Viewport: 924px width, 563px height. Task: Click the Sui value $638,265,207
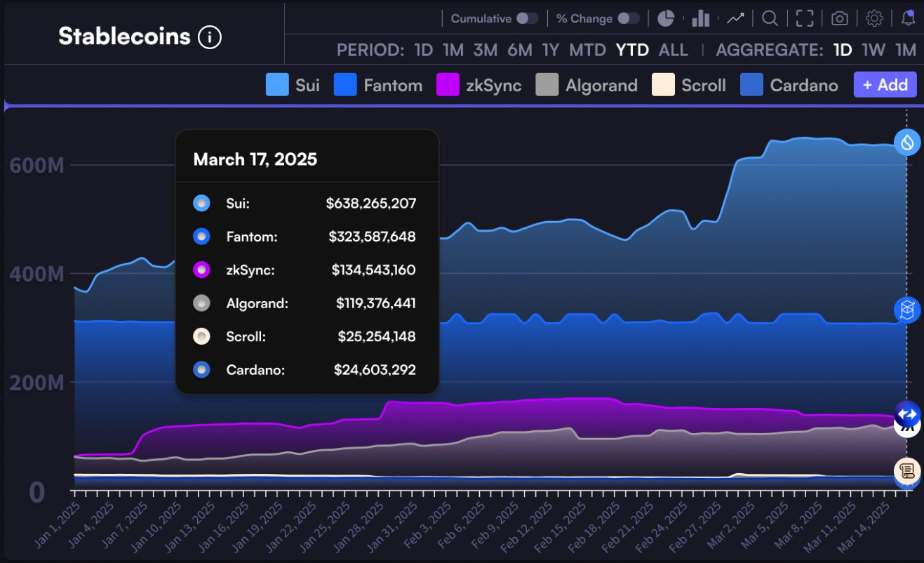pyautogui.click(x=371, y=204)
